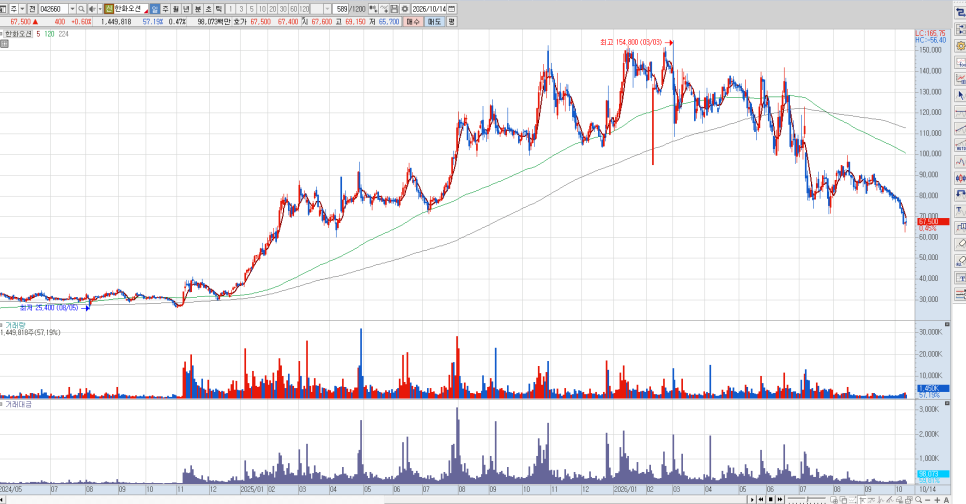The image size is (966, 504).
Task: Click fast-forward button in bottom playback controls
Action: [x=780, y=500]
